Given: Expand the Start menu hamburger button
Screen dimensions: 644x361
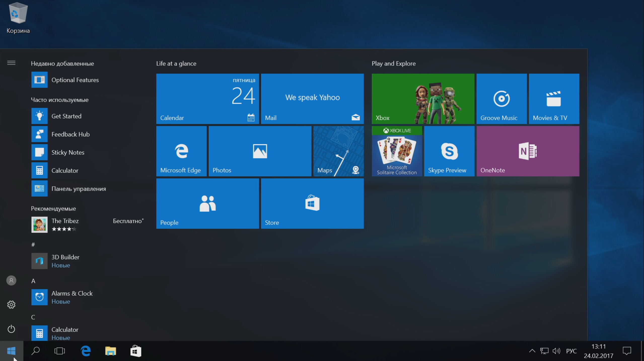Looking at the screenshot, I should coord(11,63).
